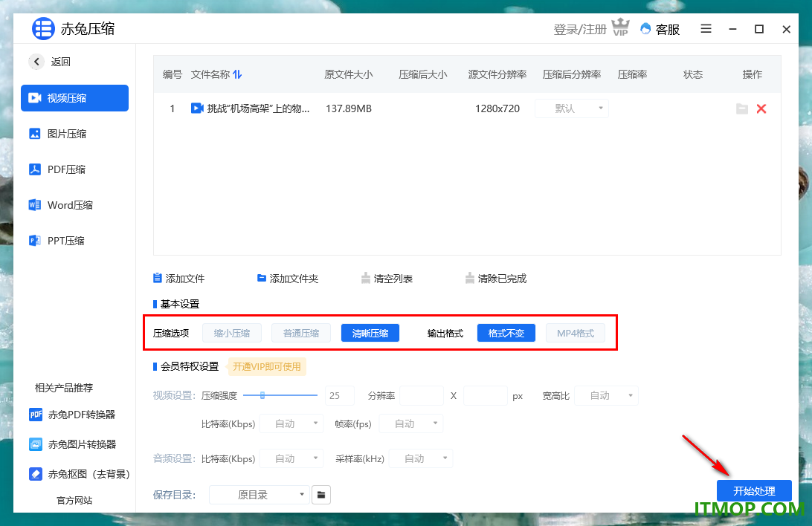
Task: Open 采样率(kHz) dropdown
Action: point(421,458)
